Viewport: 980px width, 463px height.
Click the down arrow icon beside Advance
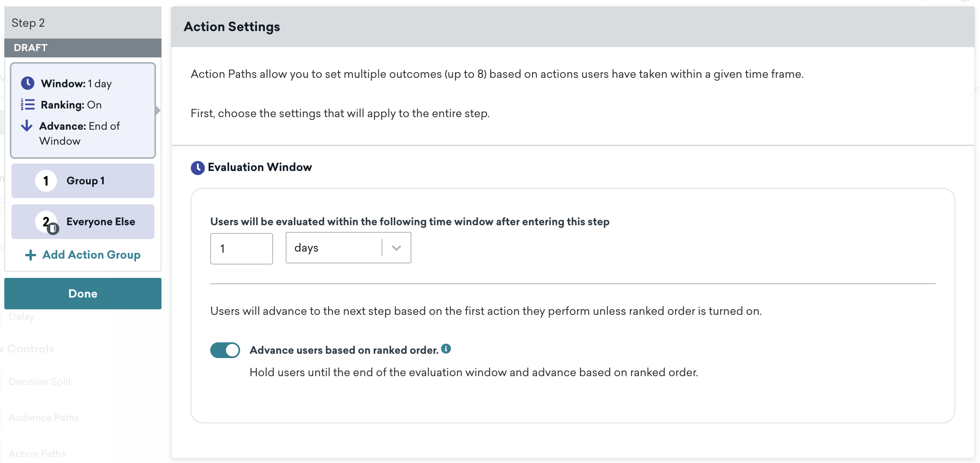[x=27, y=126]
